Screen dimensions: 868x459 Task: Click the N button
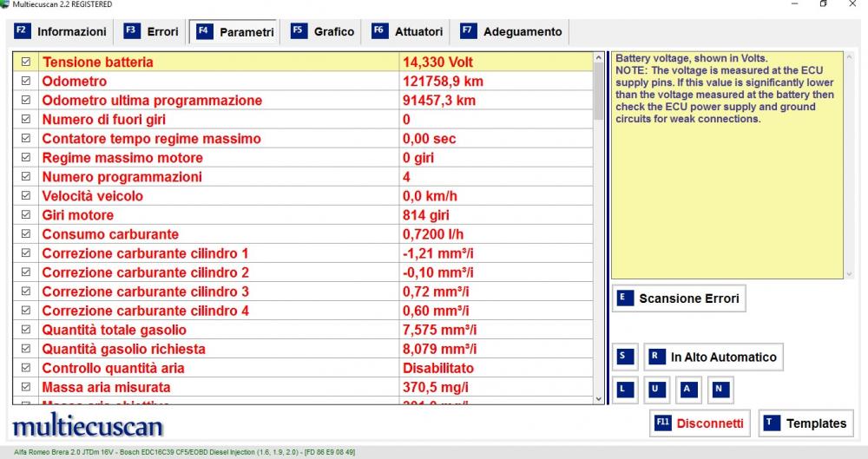click(x=720, y=390)
